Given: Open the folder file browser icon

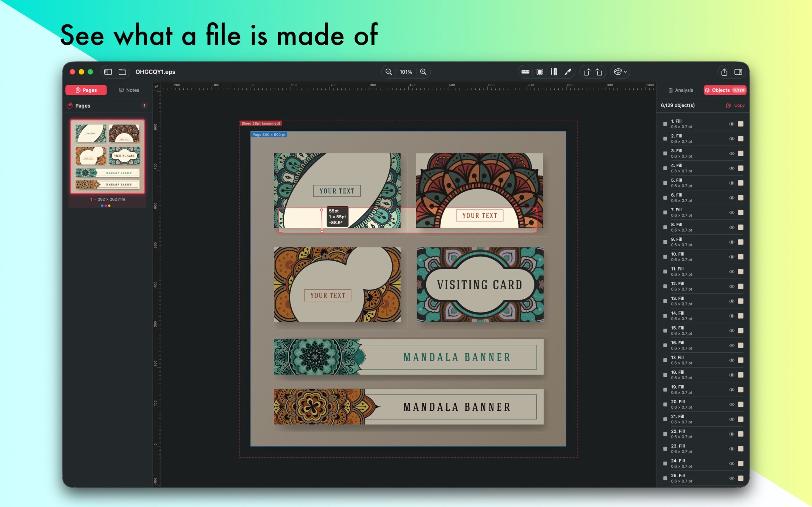Looking at the screenshot, I should point(122,72).
